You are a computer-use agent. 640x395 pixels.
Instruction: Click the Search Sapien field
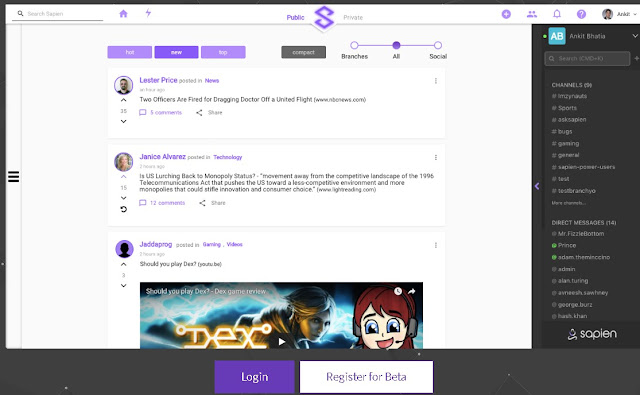tap(58, 14)
